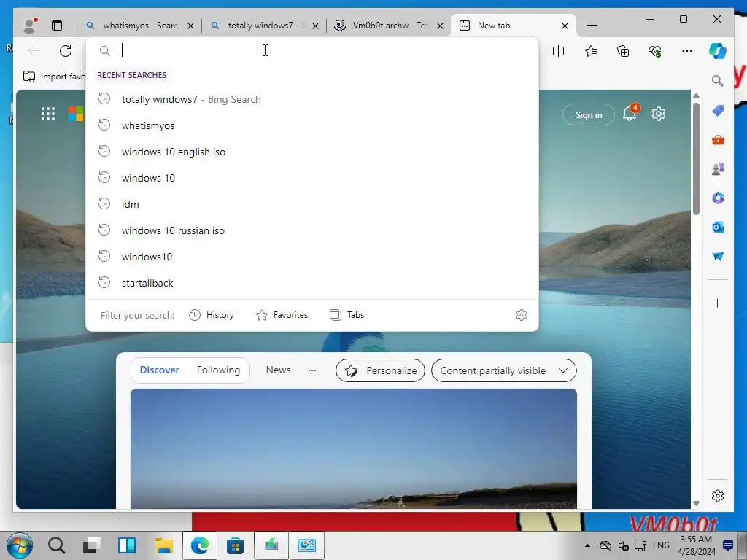
Task: Click Personalize feed button
Action: click(380, 370)
